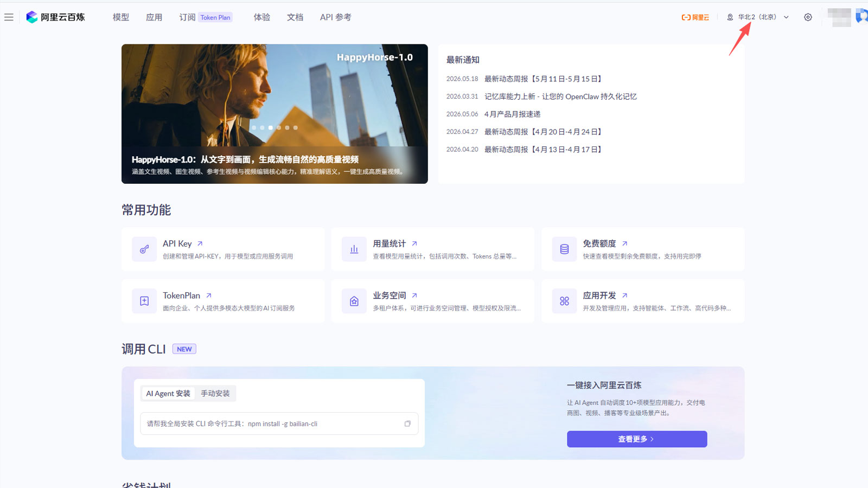Open 最新动态周报 4月20日-4月24日 notice
Image resolution: width=868 pixels, height=488 pixels.
(x=543, y=132)
